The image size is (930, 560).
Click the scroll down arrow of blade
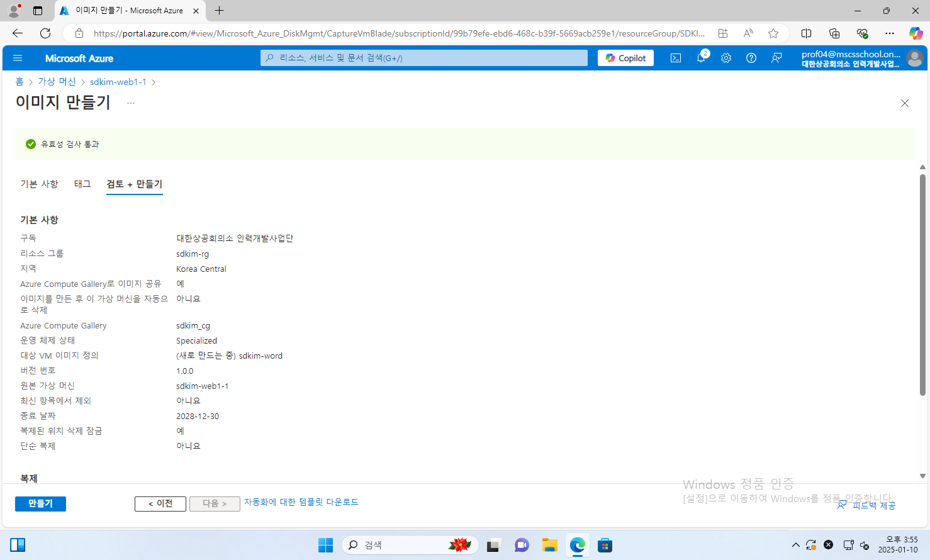[x=922, y=476]
